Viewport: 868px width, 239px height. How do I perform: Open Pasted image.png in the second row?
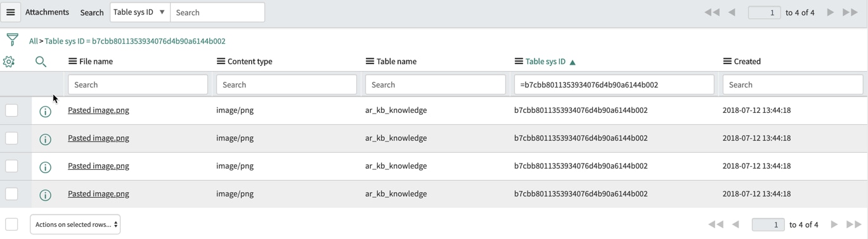pos(98,138)
